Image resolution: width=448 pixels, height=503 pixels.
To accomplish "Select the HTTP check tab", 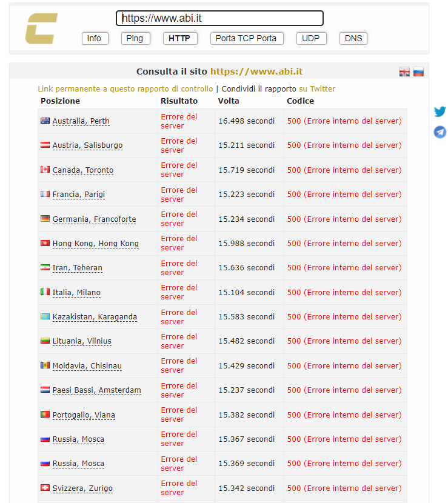I will [x=179, y=38].
